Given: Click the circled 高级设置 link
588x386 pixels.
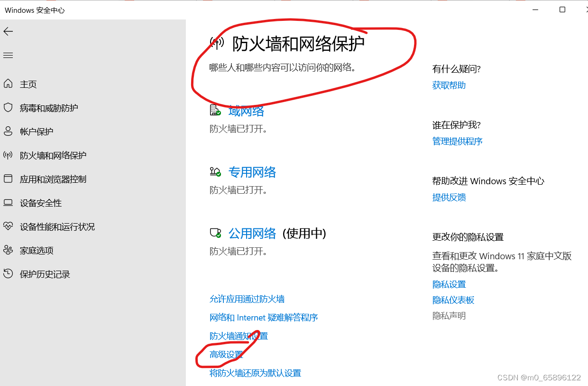Looking at the screenshot, I should pyautogui.click(x=226, y=354).
